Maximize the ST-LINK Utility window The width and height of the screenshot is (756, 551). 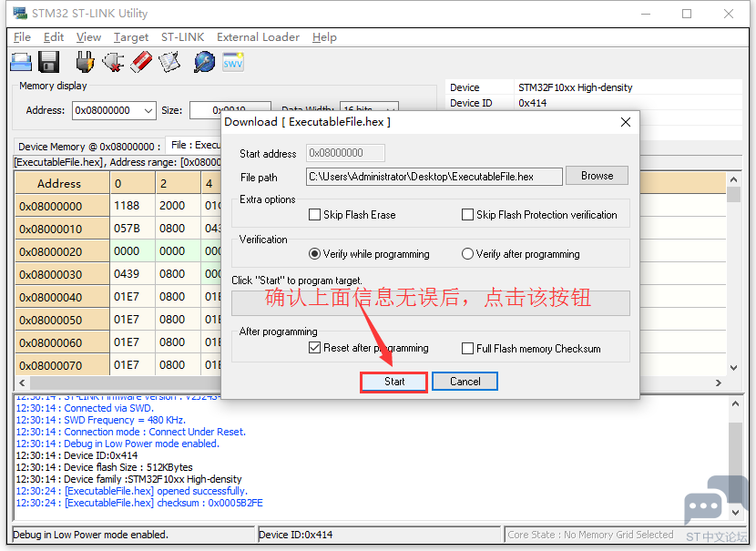tap(687, 14)
